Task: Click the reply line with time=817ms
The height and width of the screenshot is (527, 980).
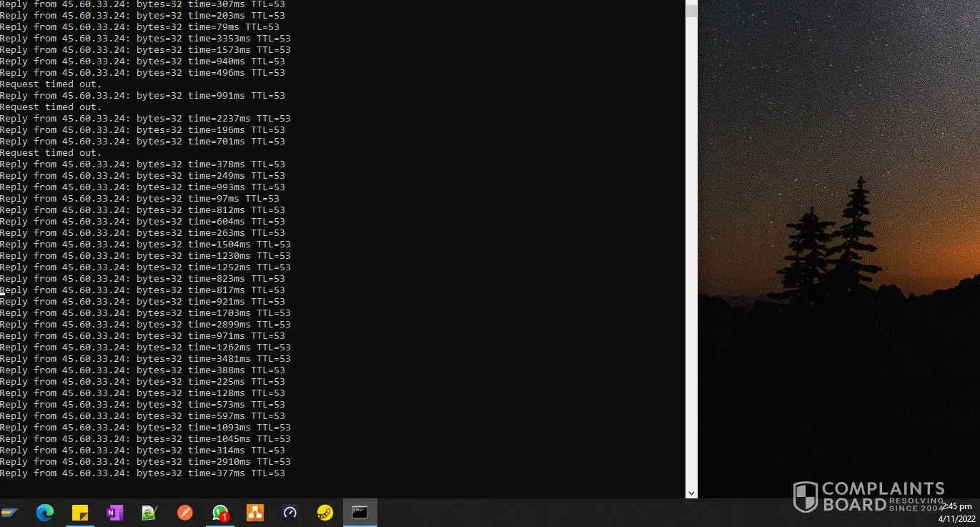Action: (142, 290)
